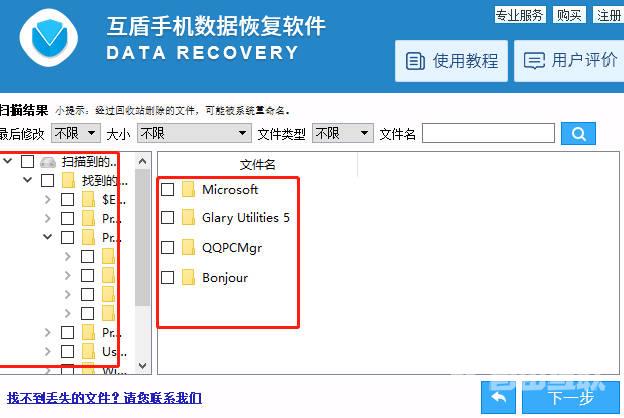Click tree scrollbar down arrow
The height and width of the screenshot is (418, 624).
pyautogui.click(x=143, y=365)
